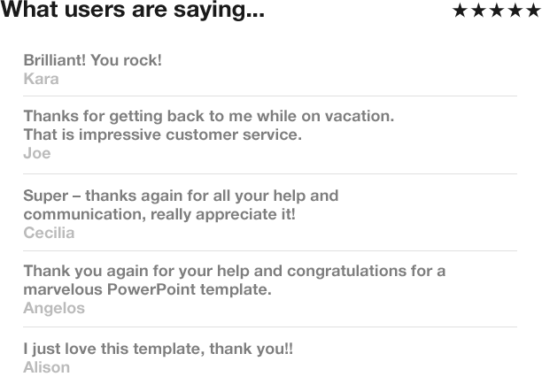This screenshot has height=392, width=542.
Task: Click the reviewer name Angelos
Action: click(54, 308)
